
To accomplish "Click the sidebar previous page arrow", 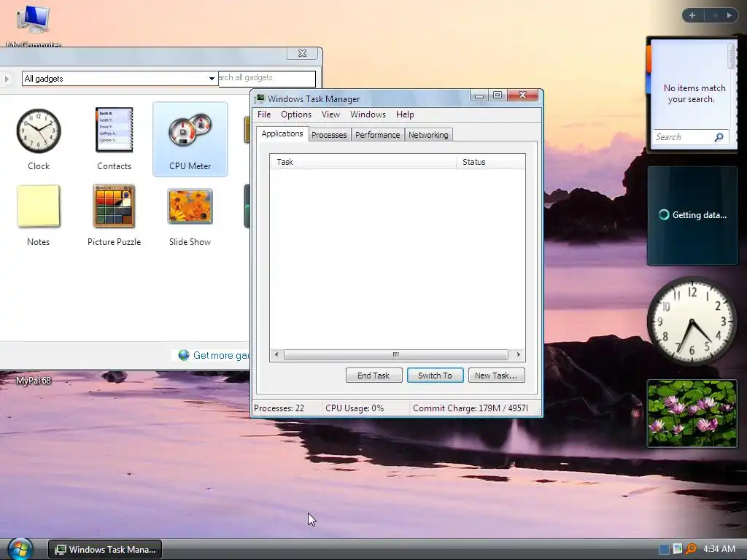I will point(715,16).
